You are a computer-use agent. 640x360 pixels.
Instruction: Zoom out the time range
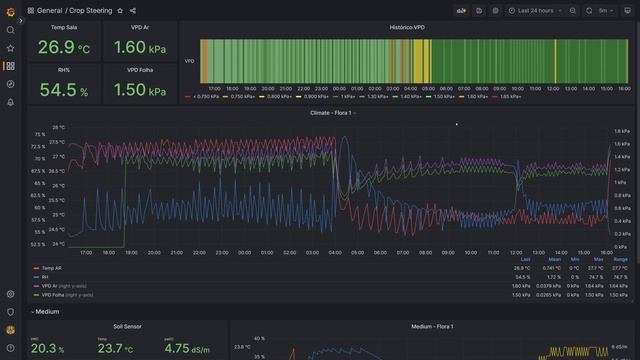point(573,11)
